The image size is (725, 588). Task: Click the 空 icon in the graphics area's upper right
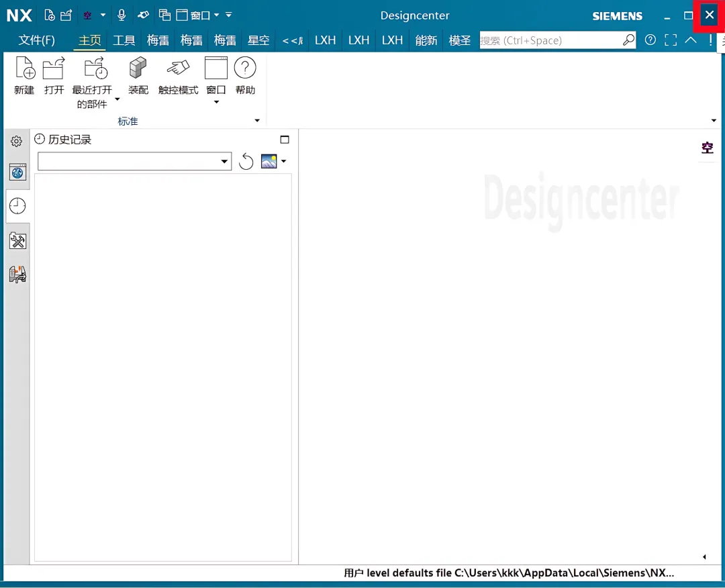point(708,148)
